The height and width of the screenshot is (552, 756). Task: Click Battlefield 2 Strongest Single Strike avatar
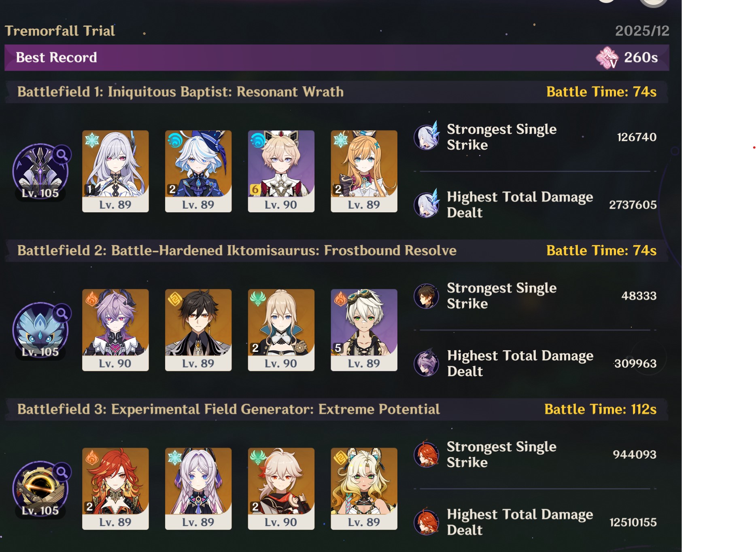pos(427,296)
